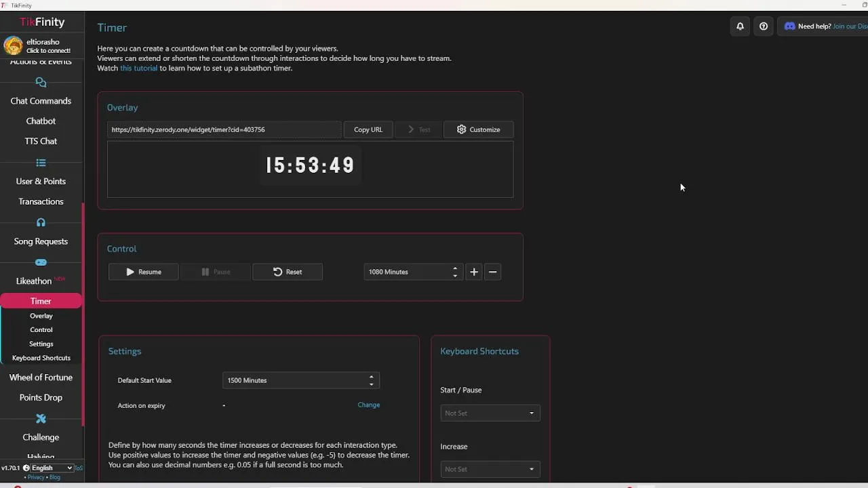Viewport: 868px width, 488px height.
Task: Click the Default Start Value stepper arrows
Action: tap(371, 380)
